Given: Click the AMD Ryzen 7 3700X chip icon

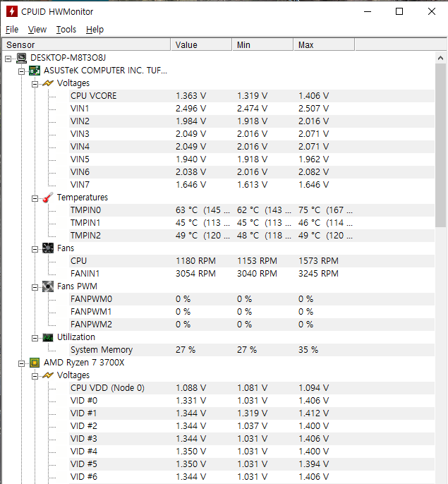Looking at the screenshot, I should [x=35, y=363].
